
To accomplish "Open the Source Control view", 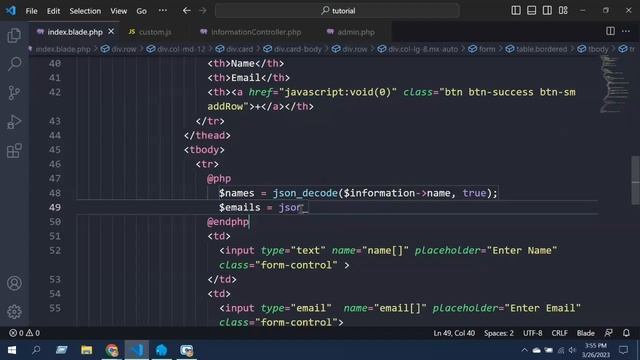I will (14, 93).
